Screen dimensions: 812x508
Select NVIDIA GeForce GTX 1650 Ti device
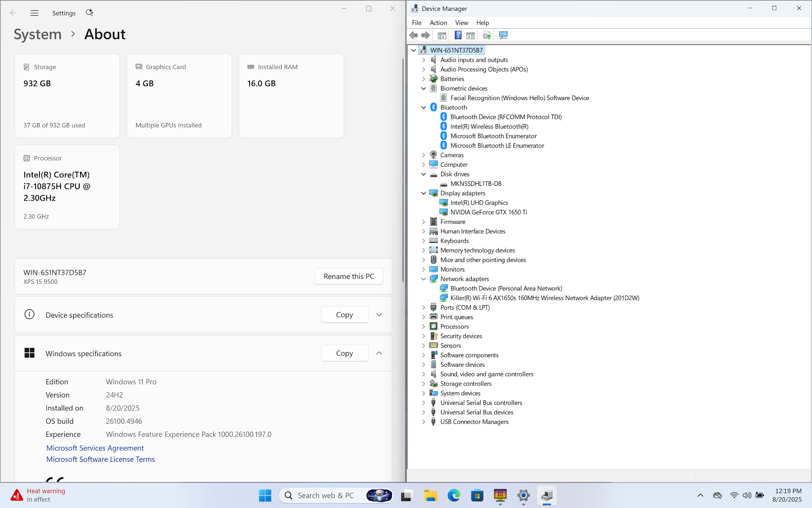488,212
